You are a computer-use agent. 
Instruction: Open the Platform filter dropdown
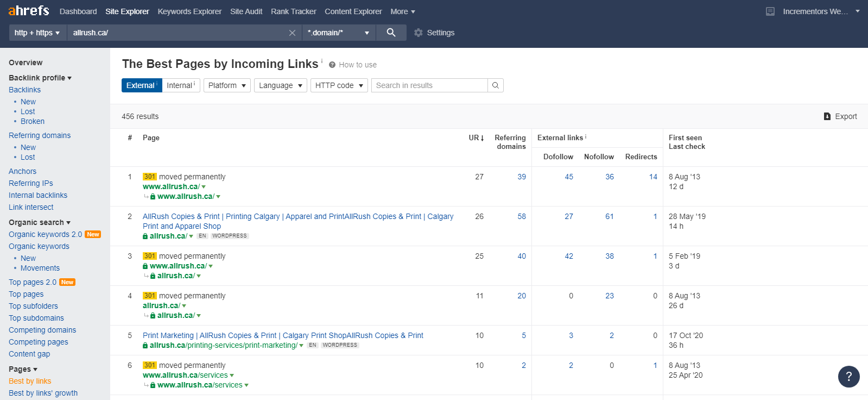(227, 85)
